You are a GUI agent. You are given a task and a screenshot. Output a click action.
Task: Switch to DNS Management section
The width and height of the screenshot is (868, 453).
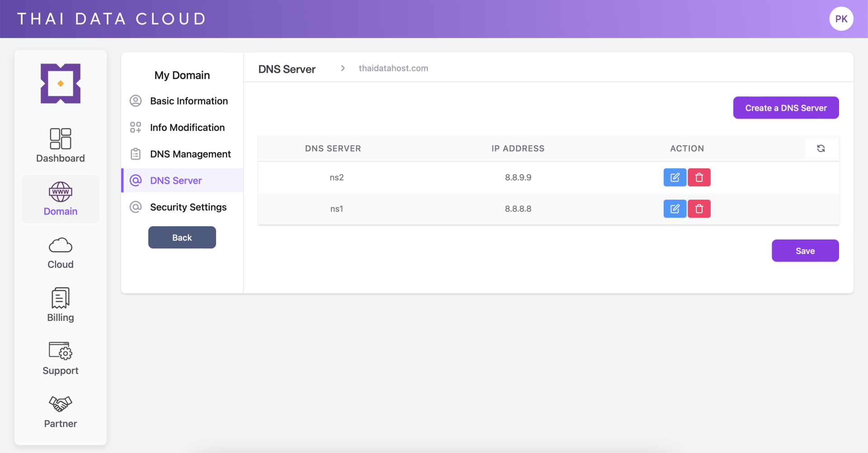point(190,154)
